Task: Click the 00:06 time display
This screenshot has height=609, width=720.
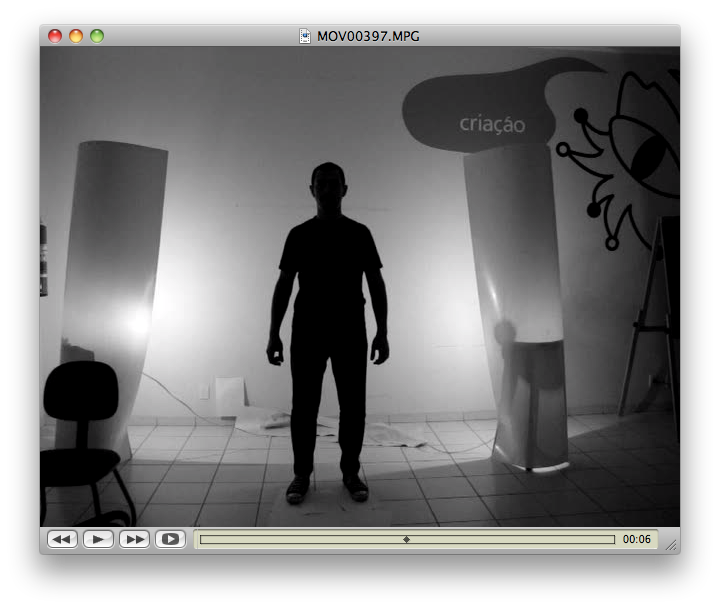Action: point(636,539)
